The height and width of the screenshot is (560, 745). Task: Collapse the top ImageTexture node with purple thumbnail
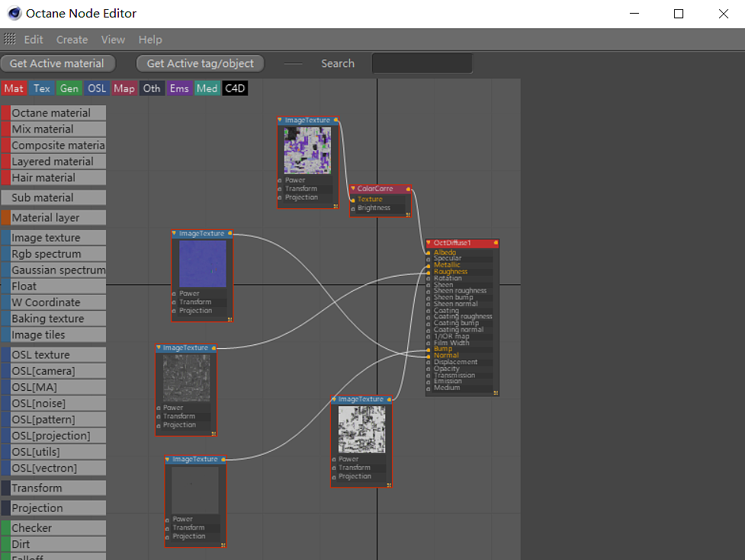pyautogui.click(x=280, y=120)
